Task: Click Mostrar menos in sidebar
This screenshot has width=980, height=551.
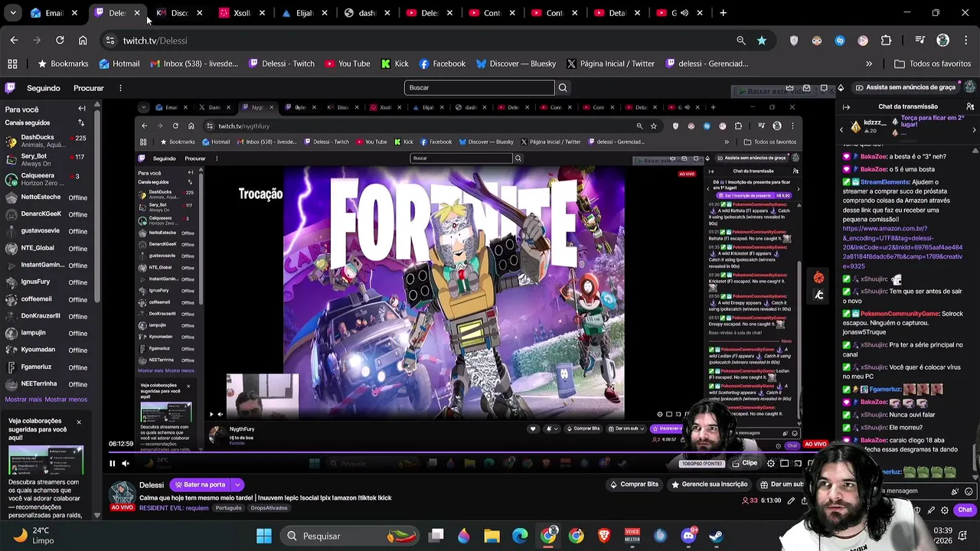Action: click(66, 399)
